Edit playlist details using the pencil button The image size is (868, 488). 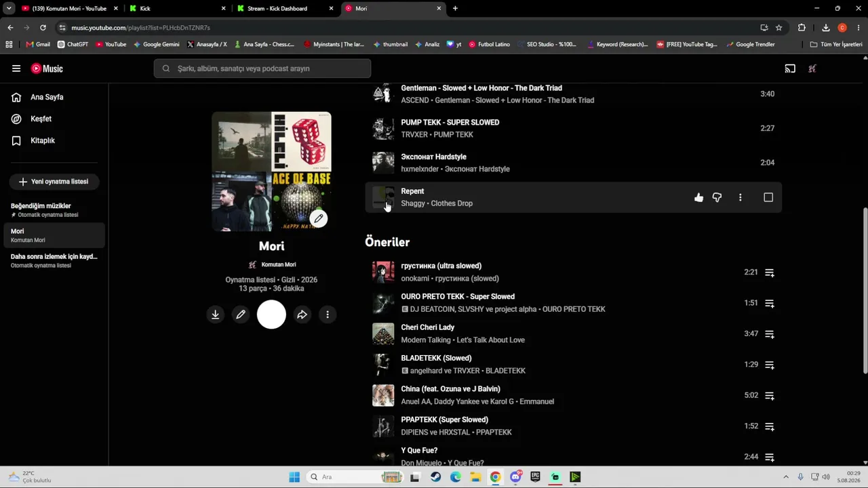point(241,314)
